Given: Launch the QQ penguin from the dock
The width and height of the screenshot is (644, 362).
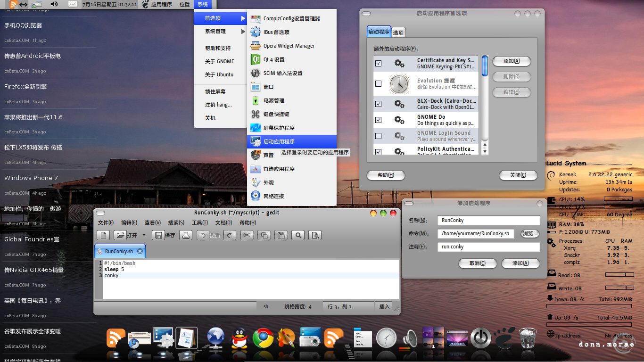Looking at the screenshot, I should coord(239,338).
